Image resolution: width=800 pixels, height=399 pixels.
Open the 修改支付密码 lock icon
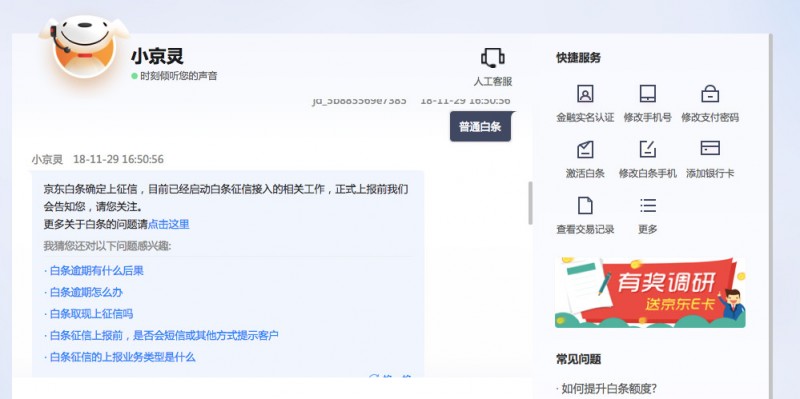(x=710, y=94)
